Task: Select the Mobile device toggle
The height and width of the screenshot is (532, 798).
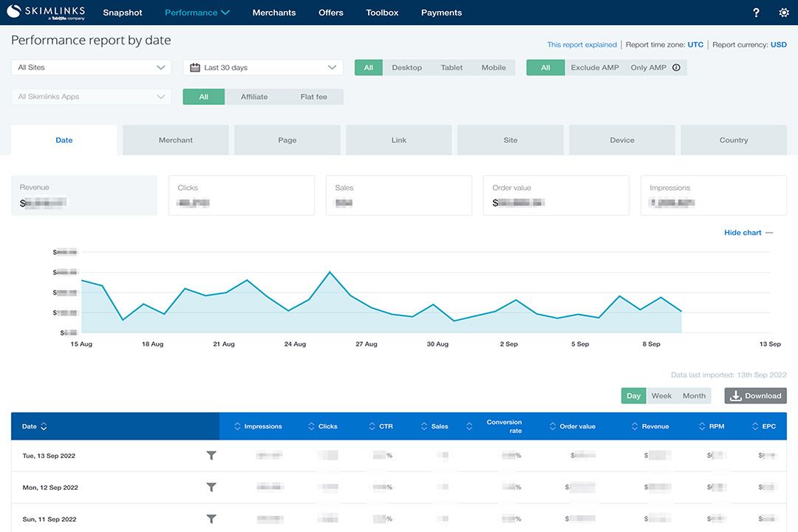Action: point(494,67)
